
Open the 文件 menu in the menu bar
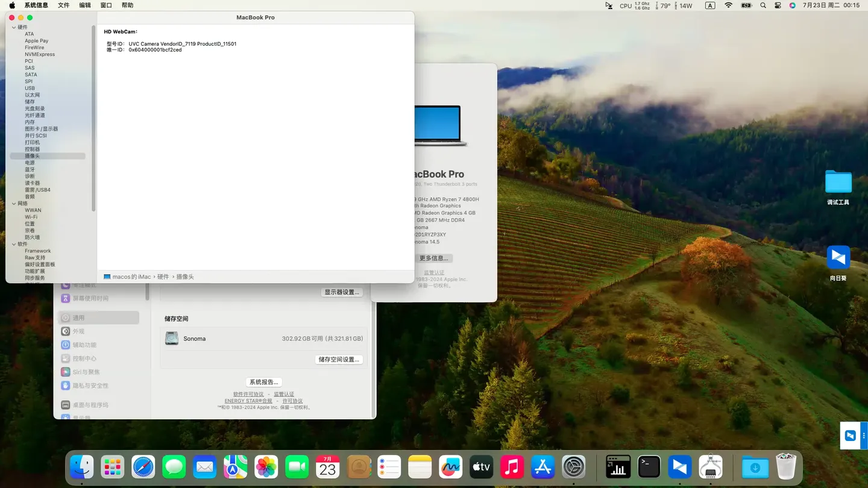pos(63,5)
